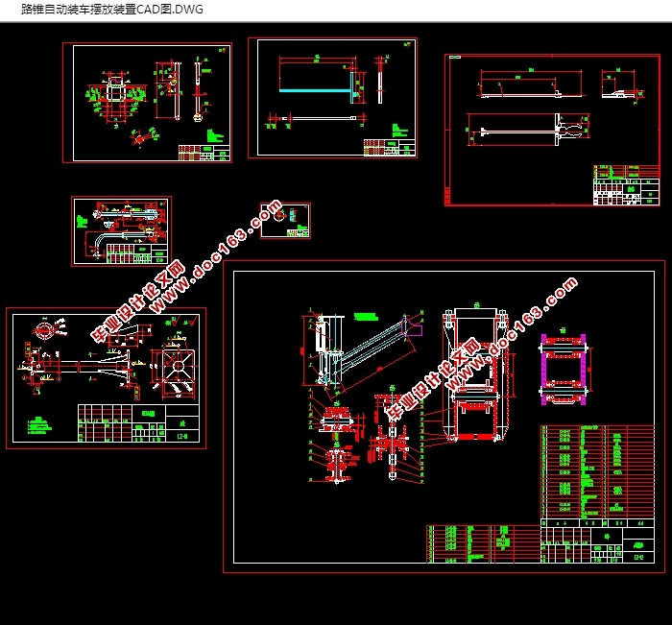Select the large assembly drawing sheet
The image size is (672, 625).
444,417
